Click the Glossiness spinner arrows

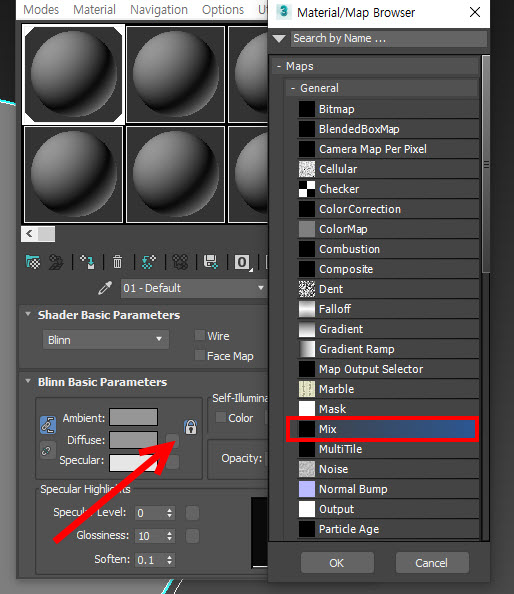(x=169, y=536)
